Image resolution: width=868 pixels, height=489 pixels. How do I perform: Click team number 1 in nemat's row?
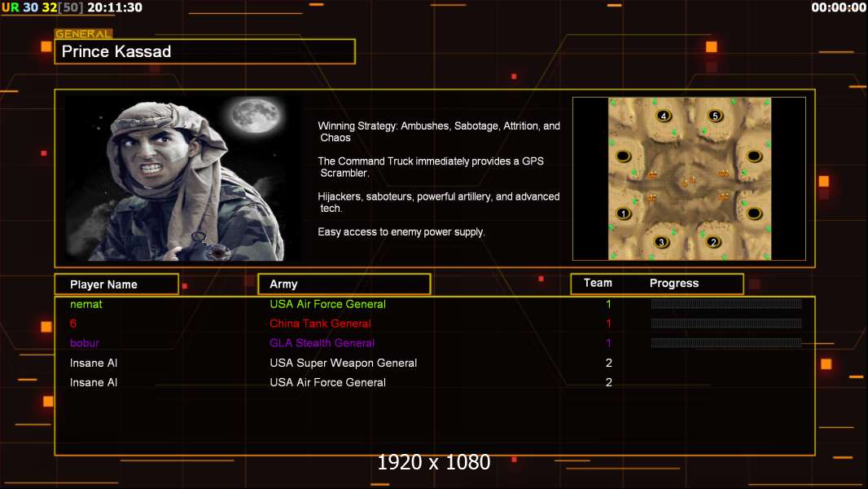click(x=608, y=304)
